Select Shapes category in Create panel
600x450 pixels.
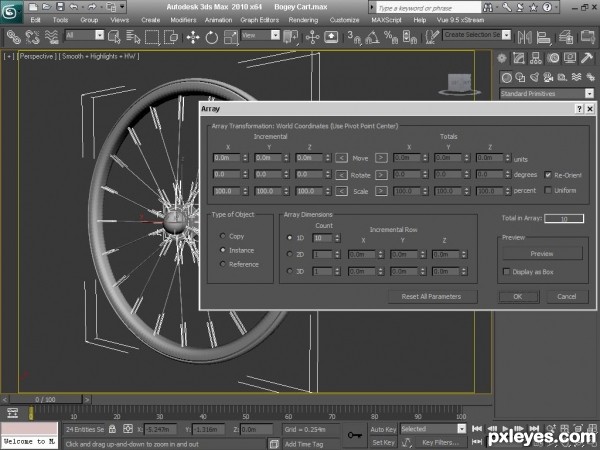(520, 78)
